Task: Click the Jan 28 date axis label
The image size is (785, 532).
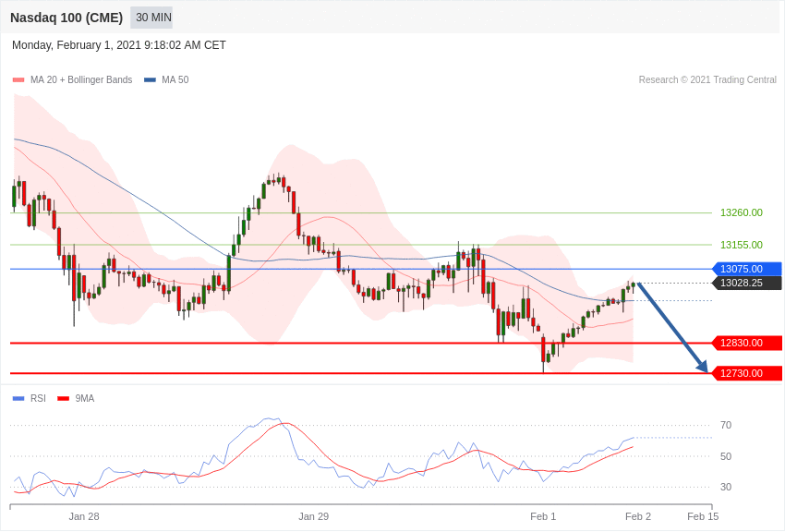Action: (x=84, y=516)
